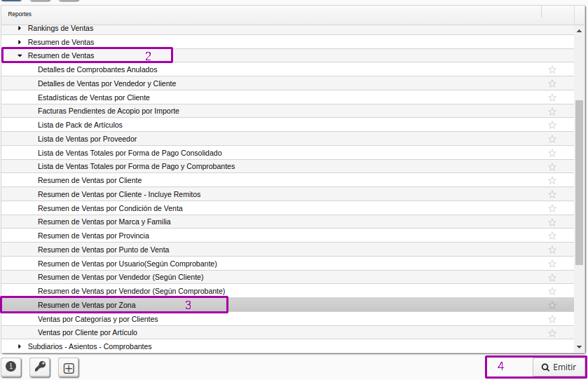
Task: Select Ventas por Cliente por Artículo report
Action: pyautogui.click(x=287, y=332)
